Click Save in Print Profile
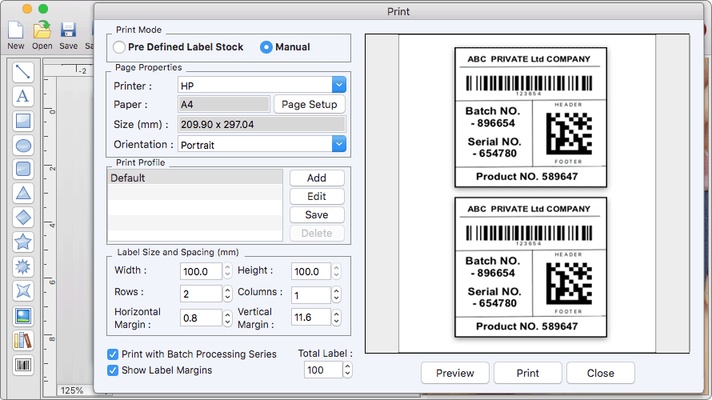The width and height of the screenshot is (712, 400). point(316,215)
